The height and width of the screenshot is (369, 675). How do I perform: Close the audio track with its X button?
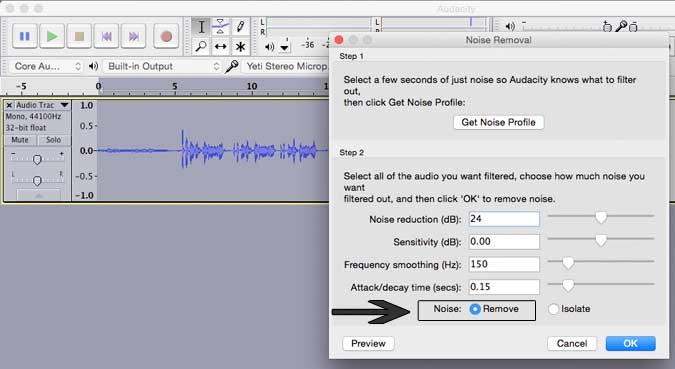coord(9,105)
